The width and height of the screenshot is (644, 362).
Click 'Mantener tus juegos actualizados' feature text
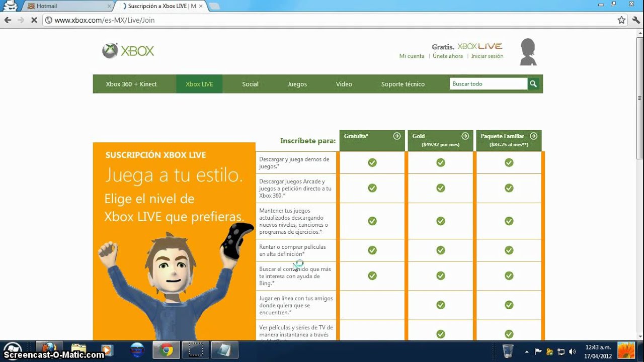point(293,221)
